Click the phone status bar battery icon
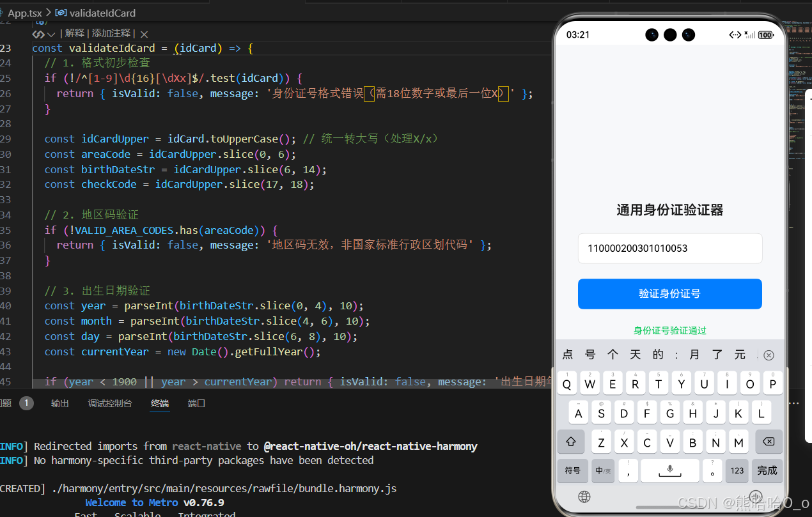 click(766, 35)
